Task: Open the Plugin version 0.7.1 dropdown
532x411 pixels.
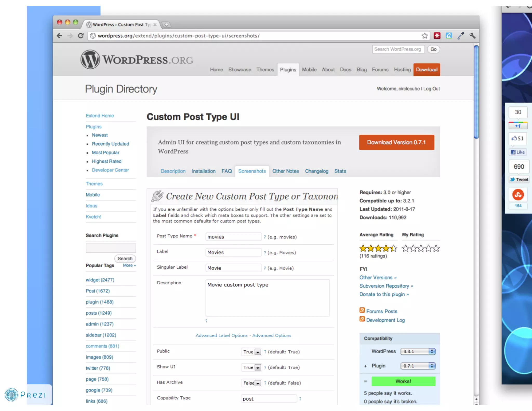Action: coord(418,366)
